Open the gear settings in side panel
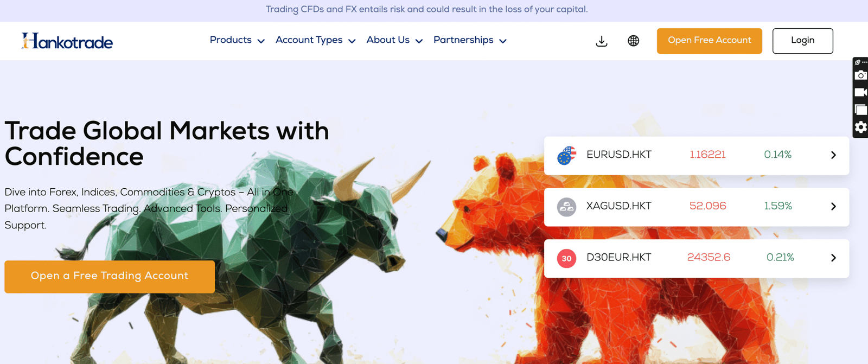The width and height of the screenshot is (868, 364). (860, 127)
